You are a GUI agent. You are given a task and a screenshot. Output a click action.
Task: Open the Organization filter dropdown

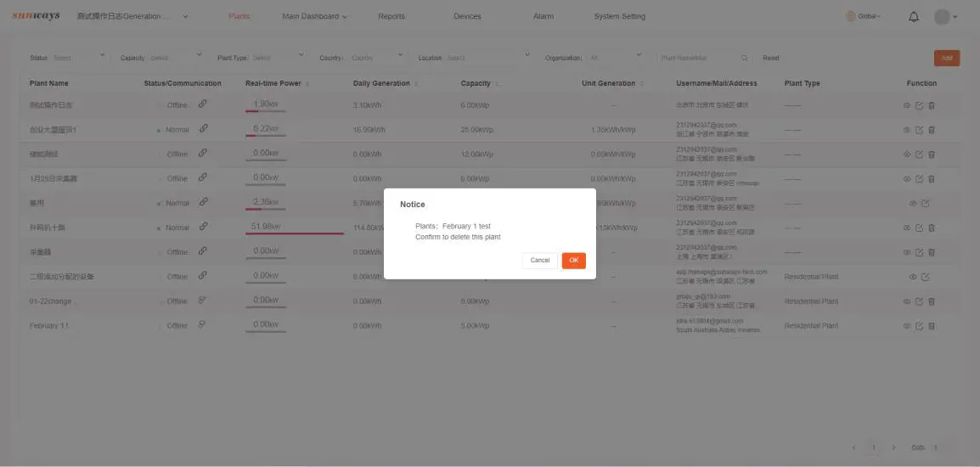coord(616,58)
